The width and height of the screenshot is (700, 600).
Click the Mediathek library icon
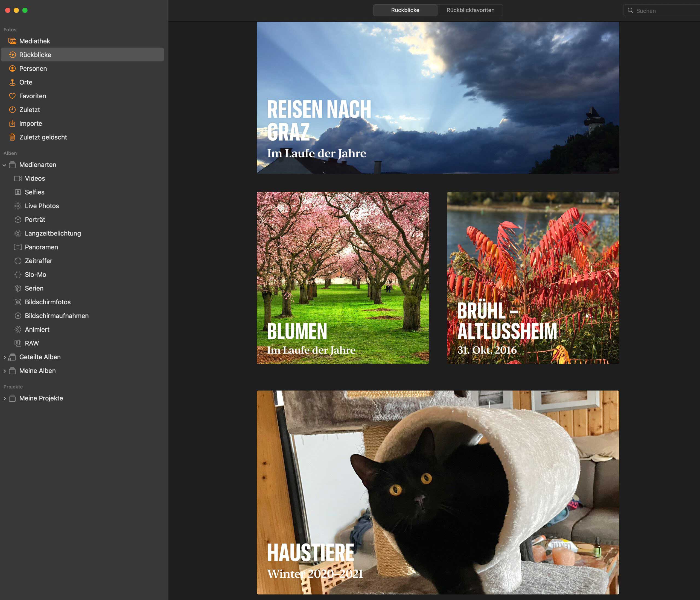(x=12, y=41)
